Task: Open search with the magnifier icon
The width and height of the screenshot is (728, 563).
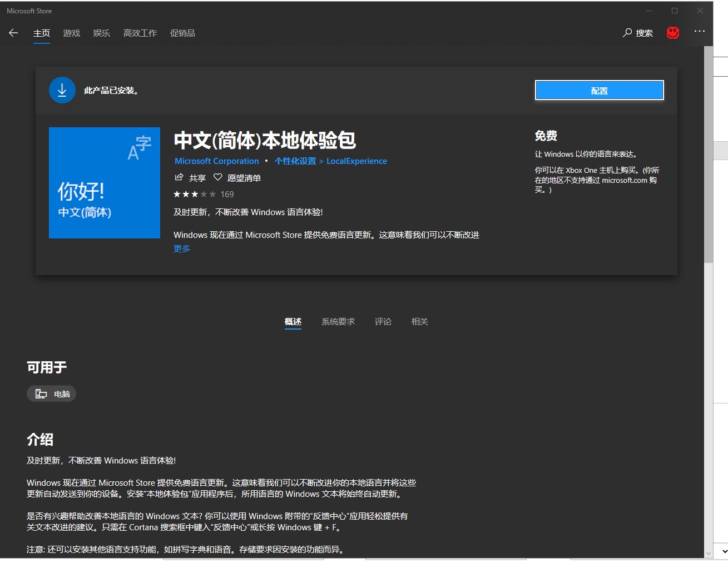Action: click(627, 33)
